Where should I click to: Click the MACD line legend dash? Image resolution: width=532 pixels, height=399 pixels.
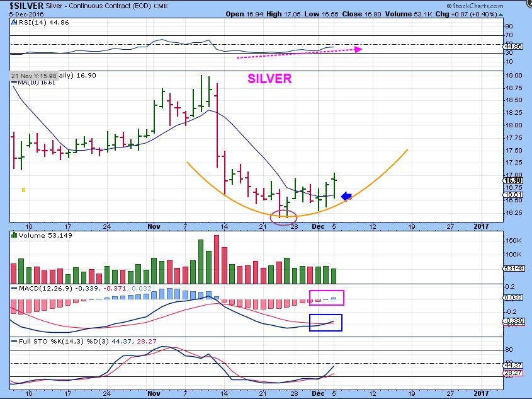pos(14,288)
